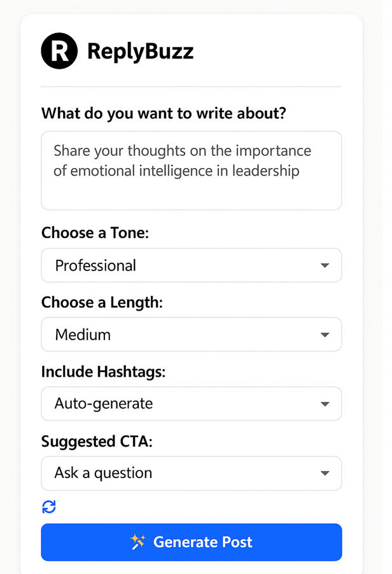392x574 pixels.
Task: Click the "What do you want to write about?" label
Action: tap(164, 113)
